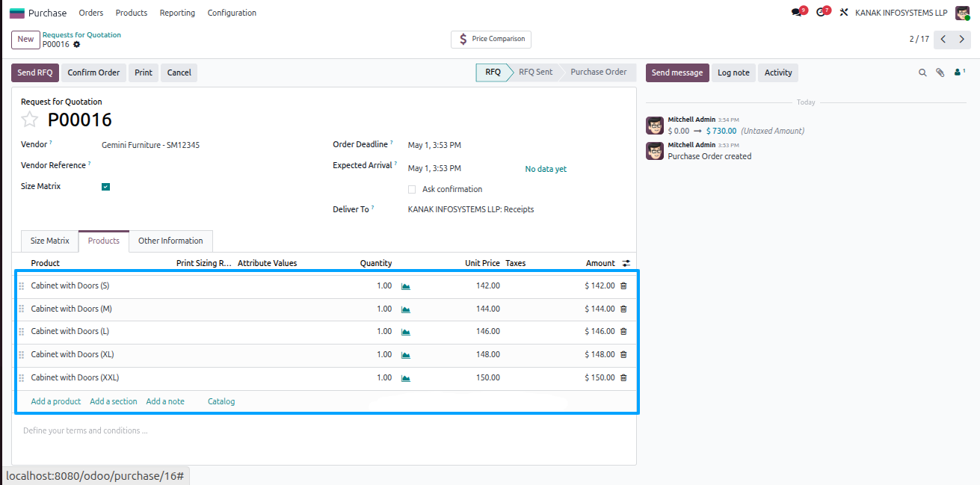Delete the Cabinet with Doors (S) line
Screen dimensions: 980x485
coord(623,285)
